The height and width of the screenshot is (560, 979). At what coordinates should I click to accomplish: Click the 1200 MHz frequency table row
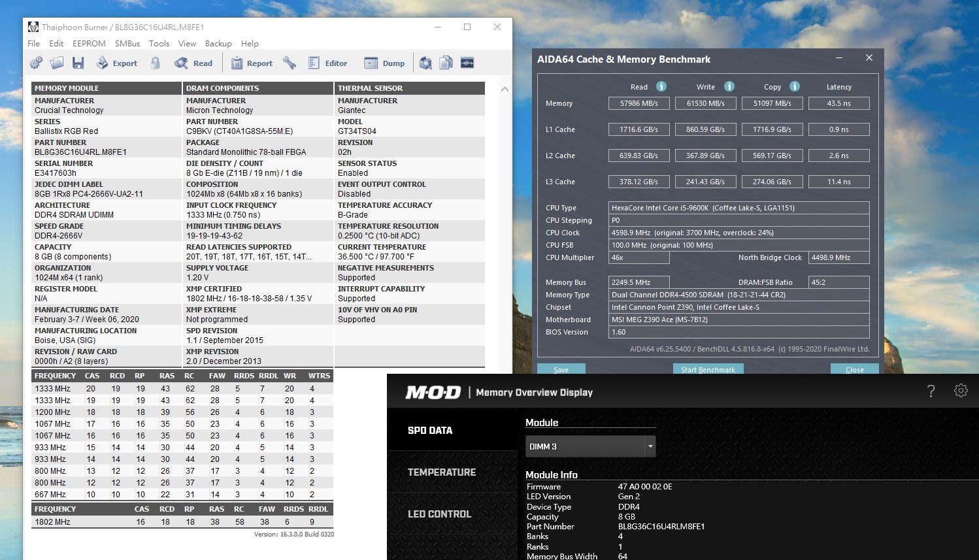pyautogui.click(x=182, y=412)
